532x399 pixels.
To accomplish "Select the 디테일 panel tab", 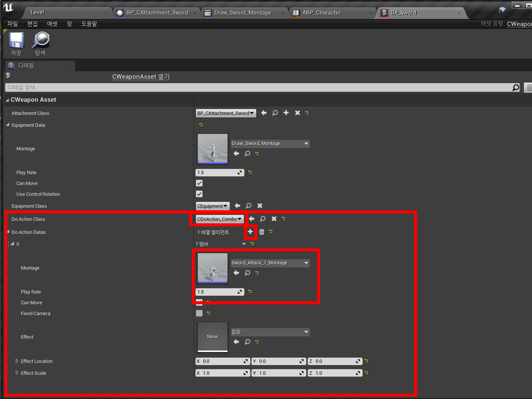I will [40, 66].
